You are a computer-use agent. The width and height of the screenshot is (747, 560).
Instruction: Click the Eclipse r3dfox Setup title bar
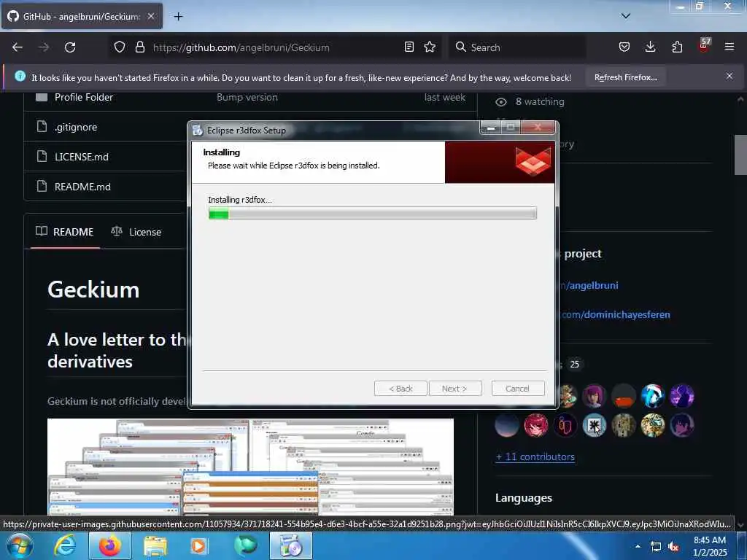coord(333,130)
